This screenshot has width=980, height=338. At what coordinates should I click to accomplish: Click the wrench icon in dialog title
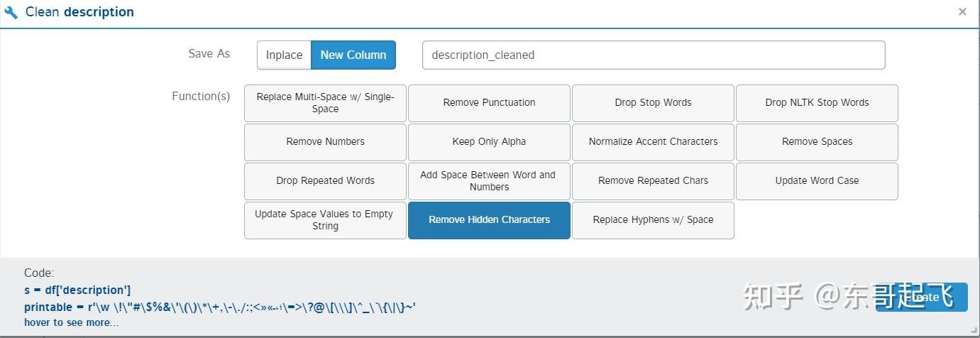(x=11, y=12)
